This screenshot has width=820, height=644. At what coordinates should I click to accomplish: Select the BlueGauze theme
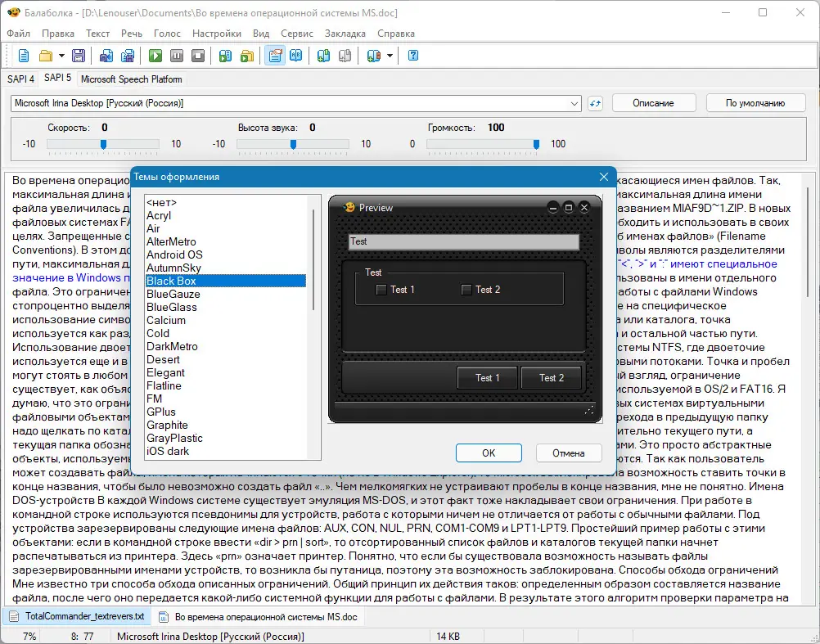tap(225, 294)
